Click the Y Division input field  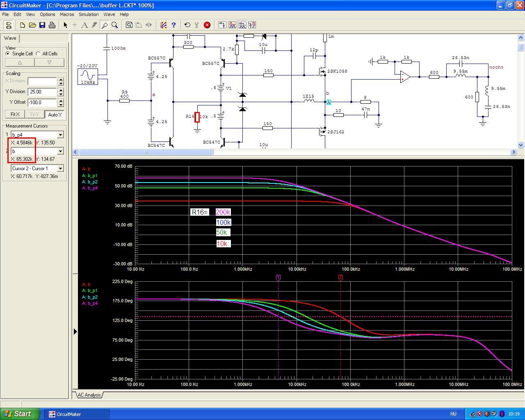click(42, 92)
